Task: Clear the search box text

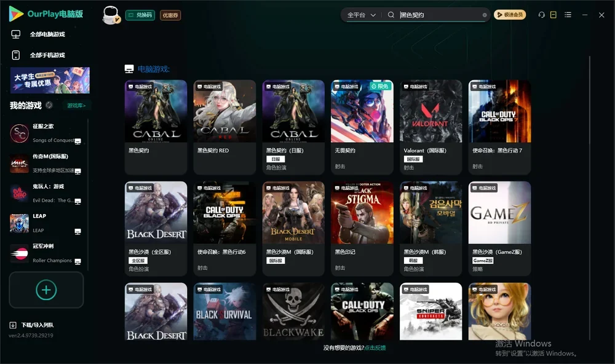Action: [x=485, y=15]
